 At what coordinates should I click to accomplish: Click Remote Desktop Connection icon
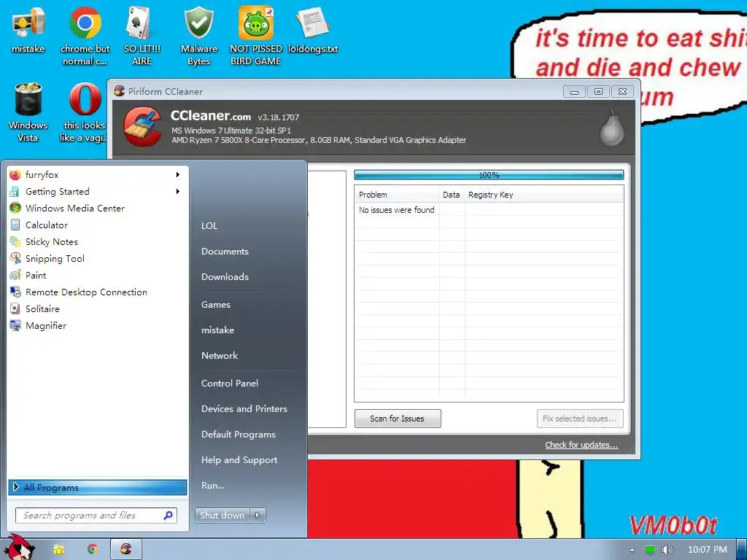point(15,292)
